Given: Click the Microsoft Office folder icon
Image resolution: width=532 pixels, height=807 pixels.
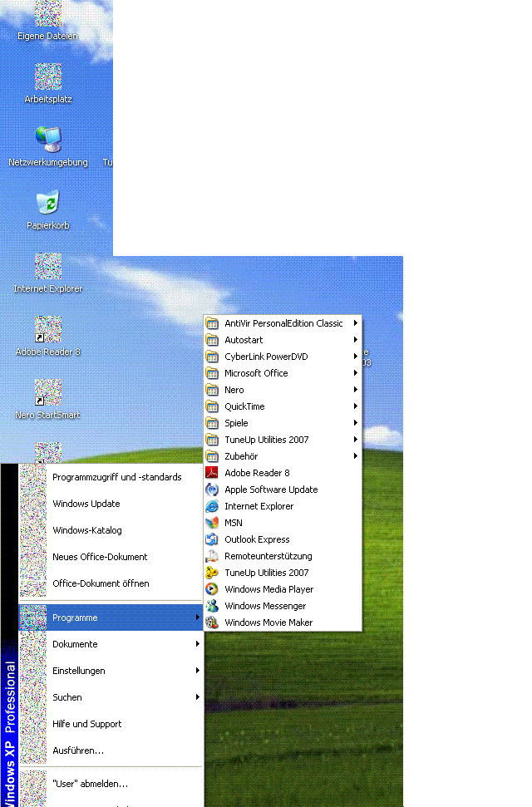Looking at the screenshot, I should (212, 373).
